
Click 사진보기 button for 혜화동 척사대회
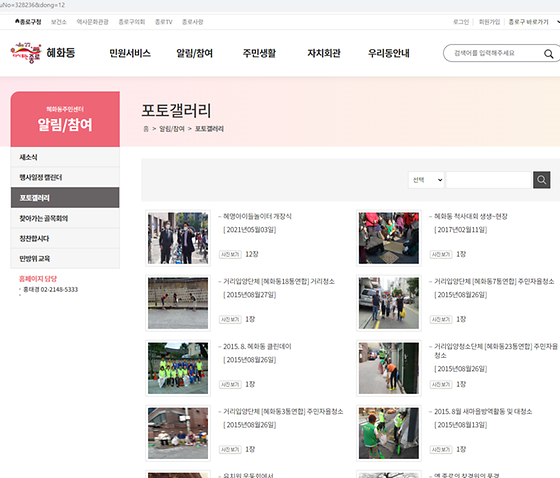tap(441, 254)
